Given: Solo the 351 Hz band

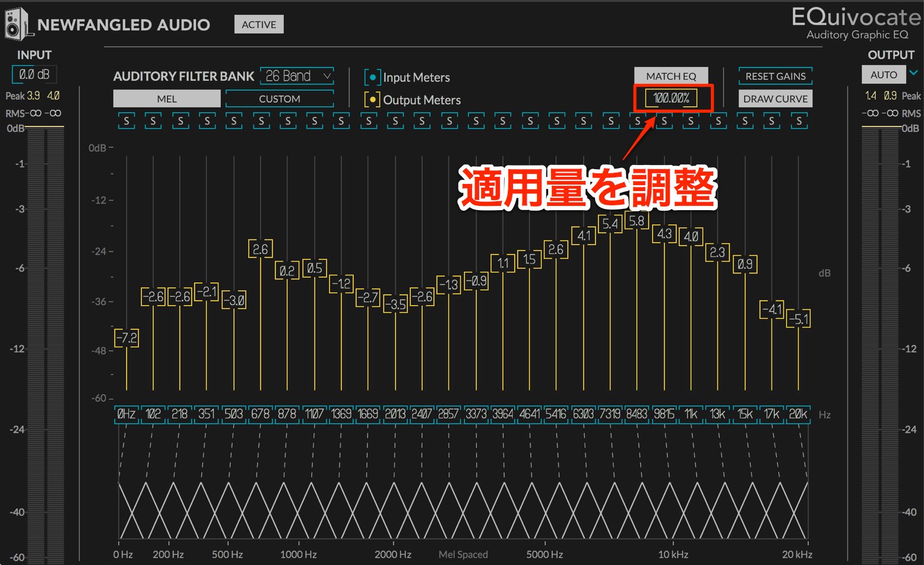Looking at the screenshot, I should tap(207, 121).
